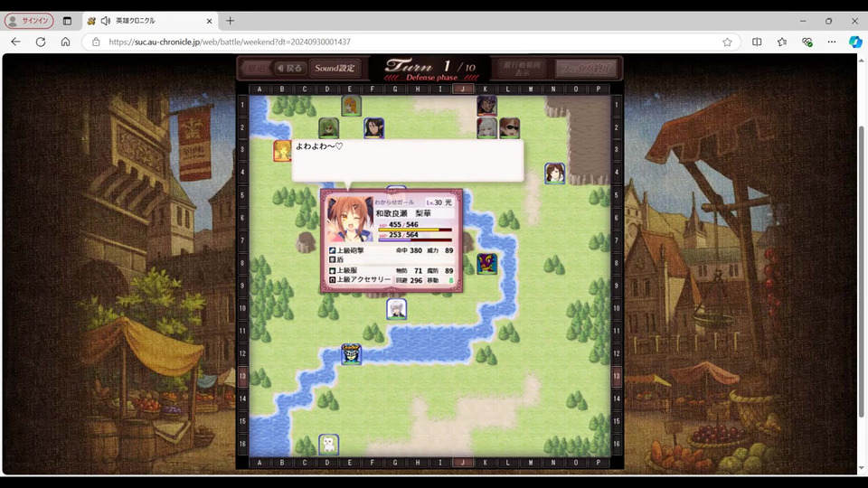Refresh the page
Image resolution: width=868 pixels, height=488 pixels.
(41, 42)
